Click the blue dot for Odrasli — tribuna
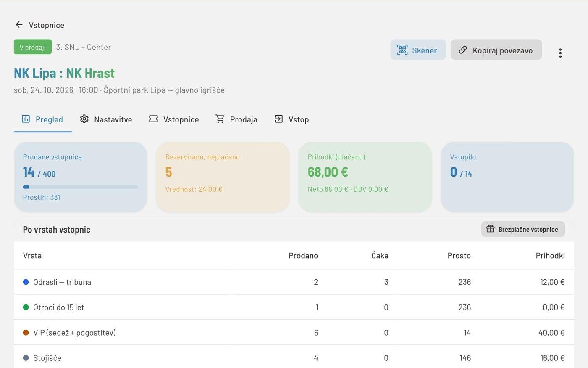 coord(26,282)
